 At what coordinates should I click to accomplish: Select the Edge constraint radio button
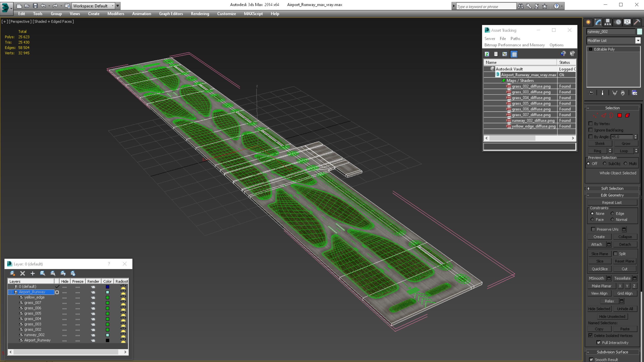pos(612,213)
